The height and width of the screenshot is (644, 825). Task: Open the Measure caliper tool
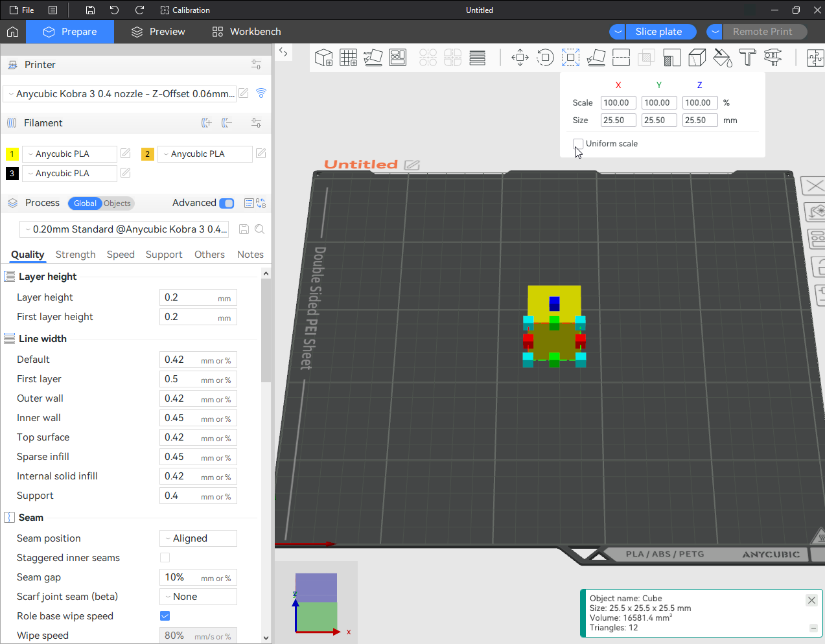click(773, 58)
